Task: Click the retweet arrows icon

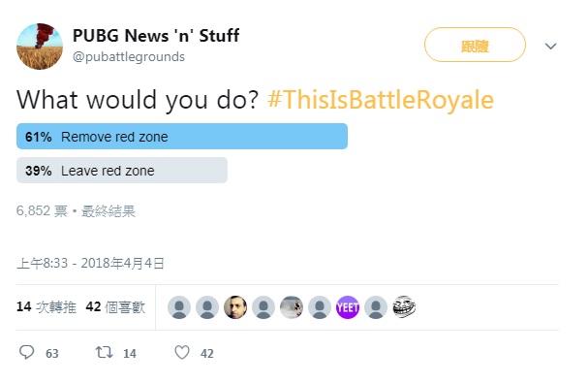Action: click(104, 352)
